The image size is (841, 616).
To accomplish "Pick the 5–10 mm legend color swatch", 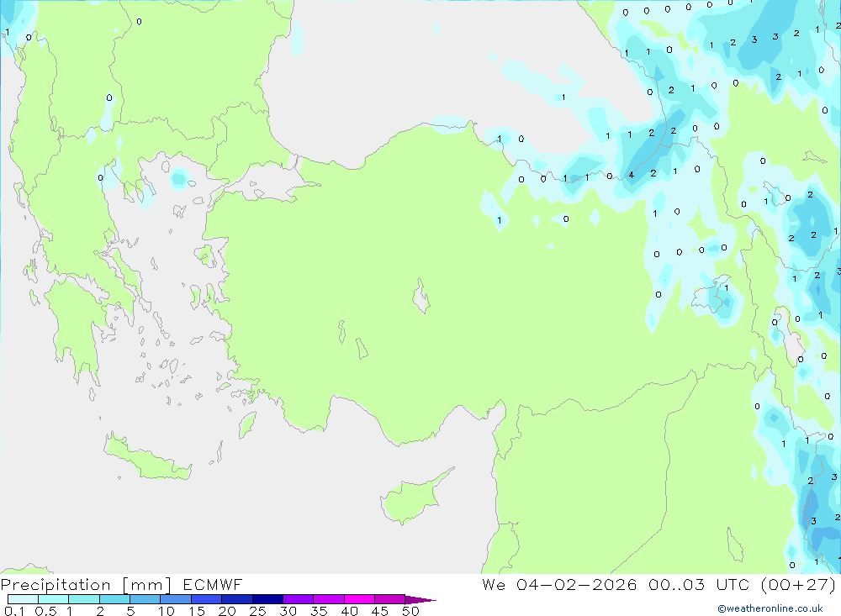I will (x=145, y=599).
